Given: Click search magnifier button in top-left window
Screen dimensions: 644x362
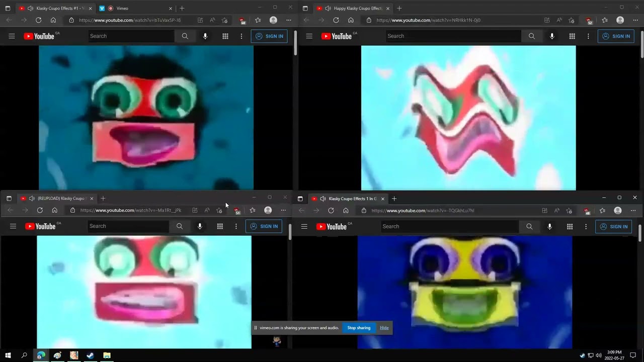Looking at the screenshot, I should coord(185,36).
